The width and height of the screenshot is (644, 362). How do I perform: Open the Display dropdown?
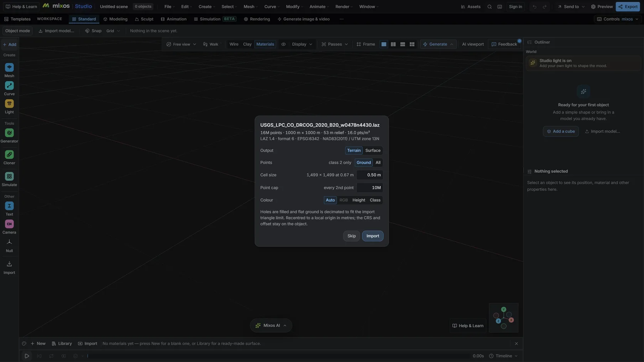(x=302, y=44)
